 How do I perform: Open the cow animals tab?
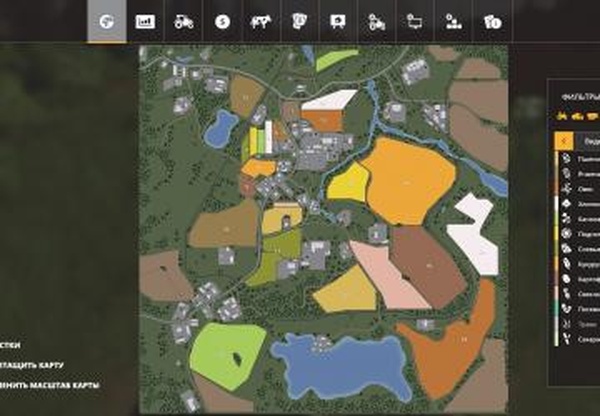(261, 22)
